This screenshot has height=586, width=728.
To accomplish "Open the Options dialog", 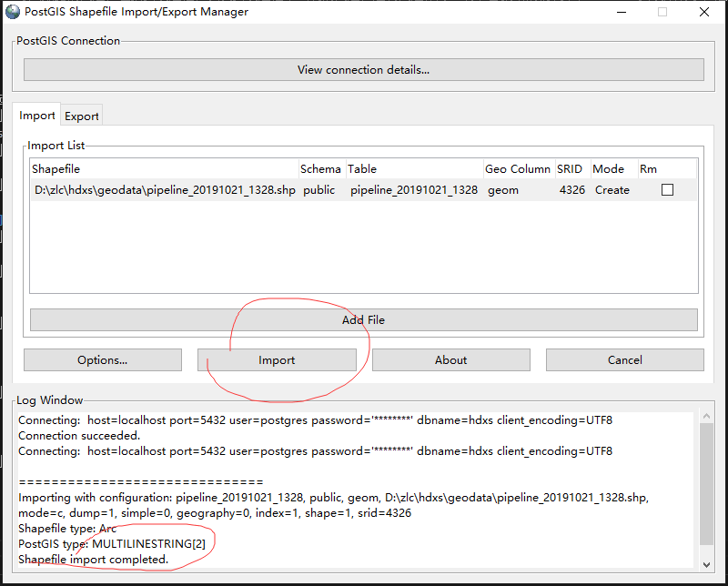I will [103, 360].
